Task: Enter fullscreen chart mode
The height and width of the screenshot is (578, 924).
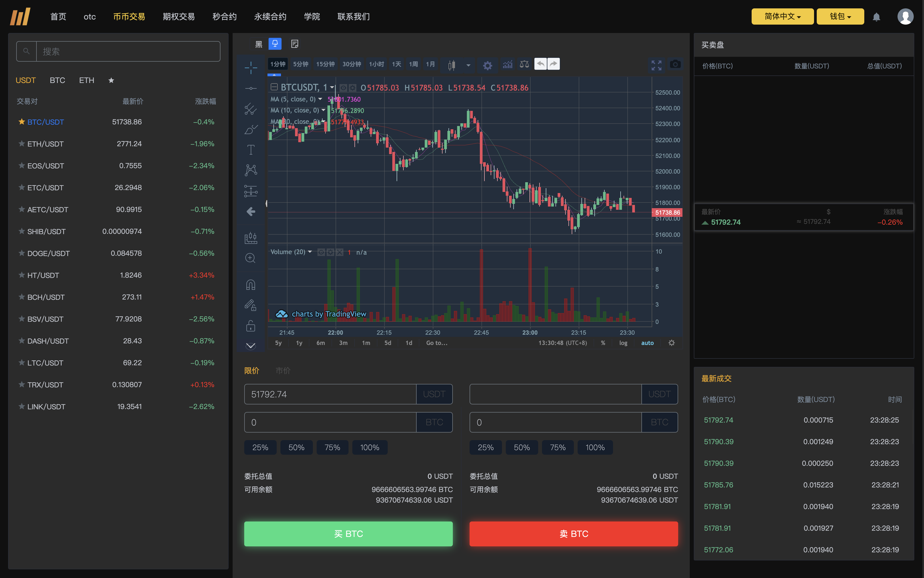Action: coord(656,65)
